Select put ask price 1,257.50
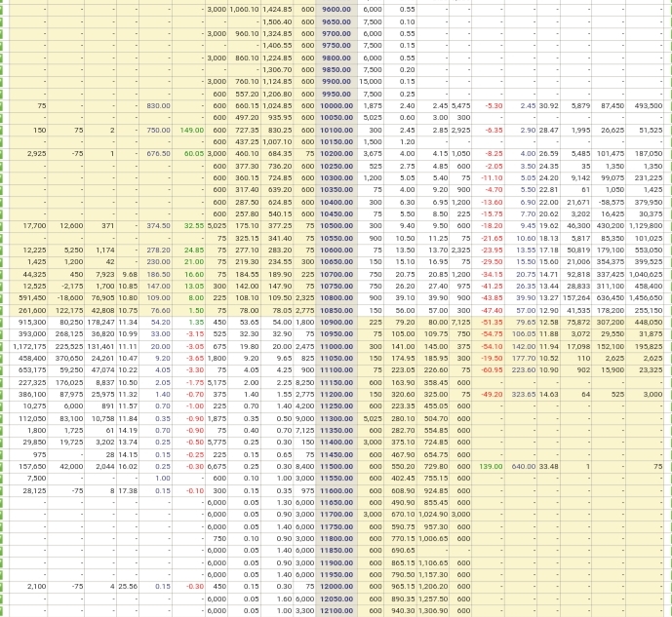Image resolution: width=672 pixels, height=617 pixels. [x=433, y=599]
